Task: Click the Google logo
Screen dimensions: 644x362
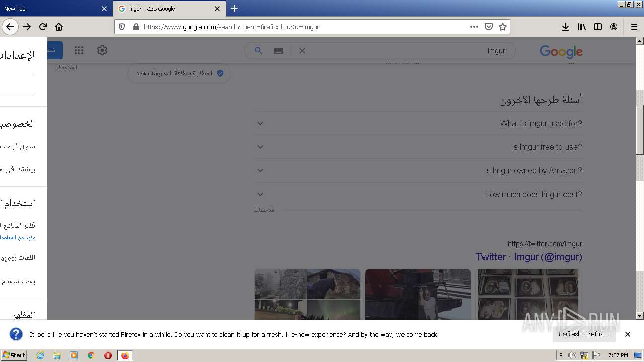Action: click(561, 51)
